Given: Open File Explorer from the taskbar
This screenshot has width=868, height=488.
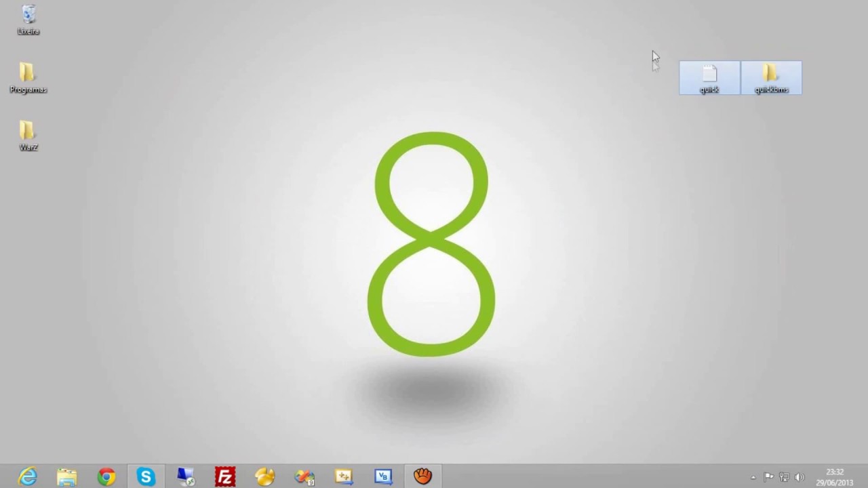Looking at the screenshot, I should pos(66,476).
